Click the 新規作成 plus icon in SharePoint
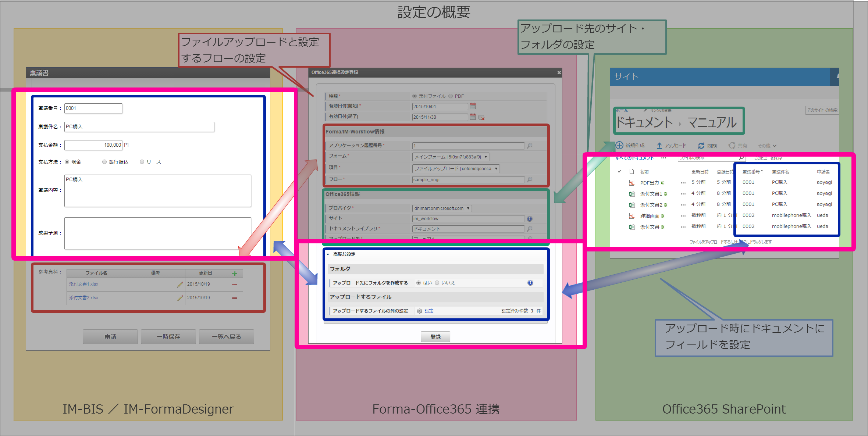The width and height of the screenshot is (868, 436). pyautogui.click(x=620, y=145)
